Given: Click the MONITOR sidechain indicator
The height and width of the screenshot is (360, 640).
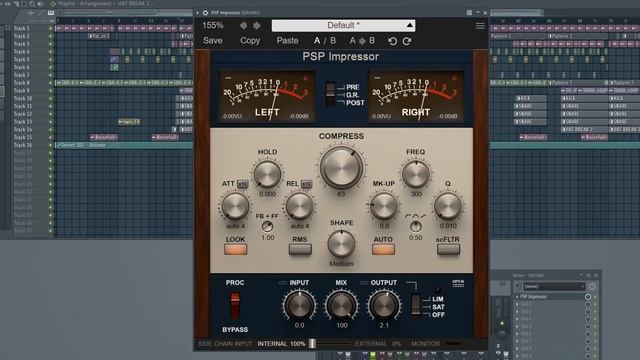Looking at the screenshot, I should (452, 344).
